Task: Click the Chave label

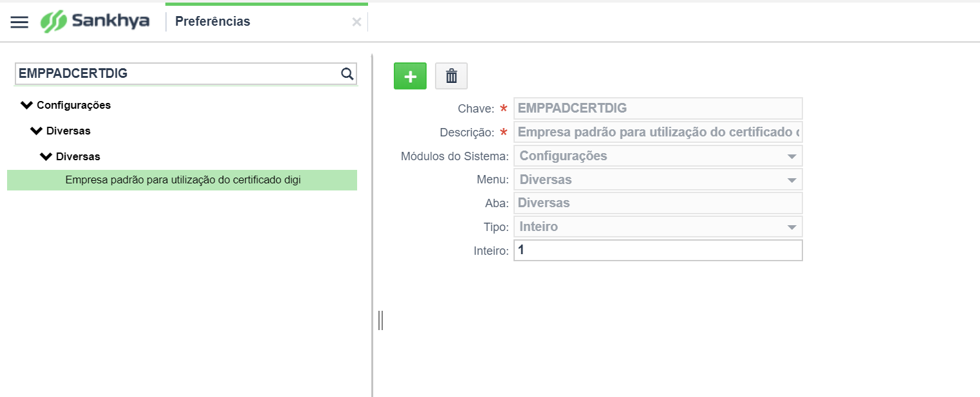Action: [476, 109]
